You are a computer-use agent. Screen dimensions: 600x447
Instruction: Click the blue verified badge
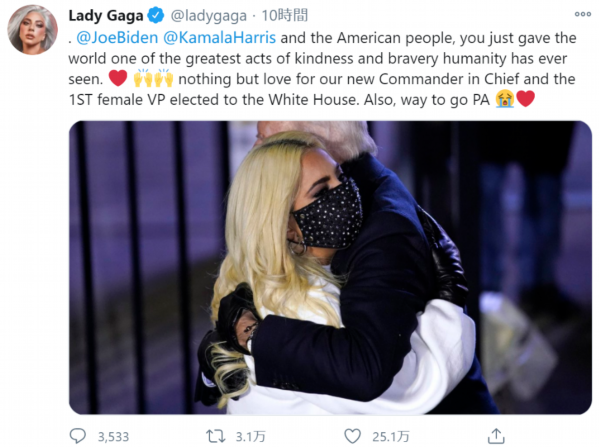(156, 16)
